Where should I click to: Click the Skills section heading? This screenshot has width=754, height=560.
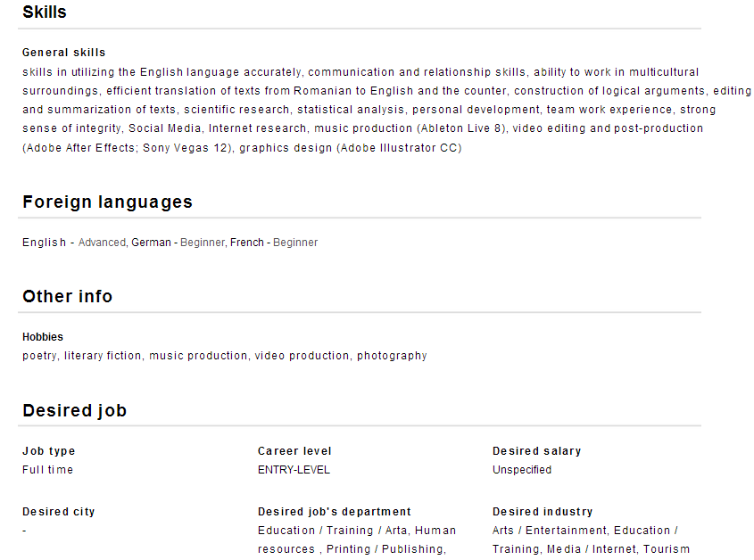45,12
